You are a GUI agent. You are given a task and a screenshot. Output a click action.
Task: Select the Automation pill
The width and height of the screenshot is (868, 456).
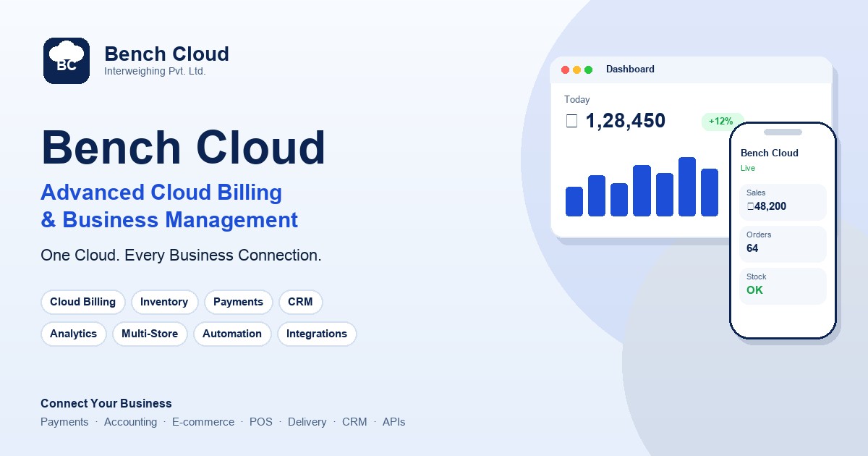tap(232, 334)
